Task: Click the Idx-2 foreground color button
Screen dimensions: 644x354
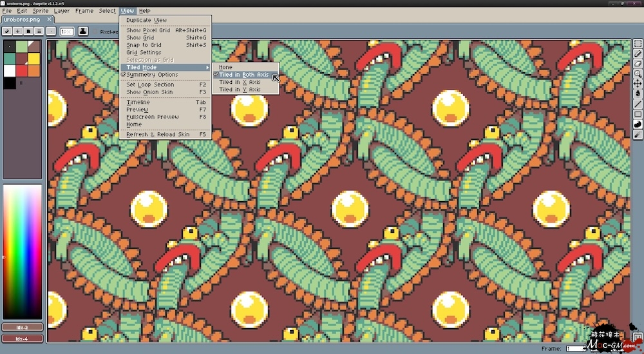Action: [23, 328]
